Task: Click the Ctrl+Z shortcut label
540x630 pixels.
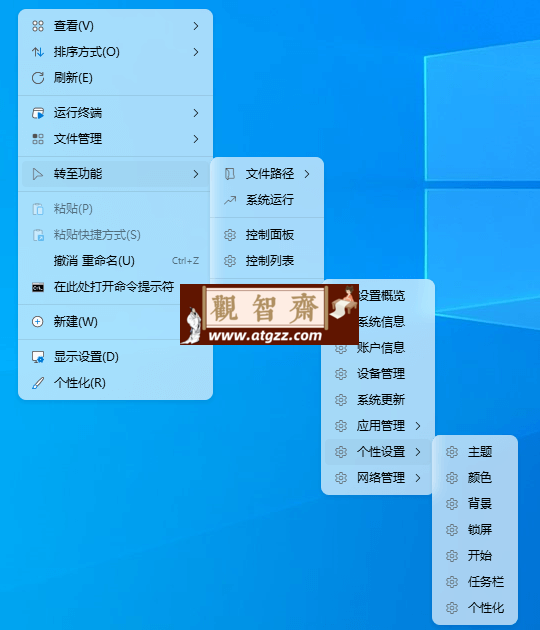Action: (x=185, y=261)
